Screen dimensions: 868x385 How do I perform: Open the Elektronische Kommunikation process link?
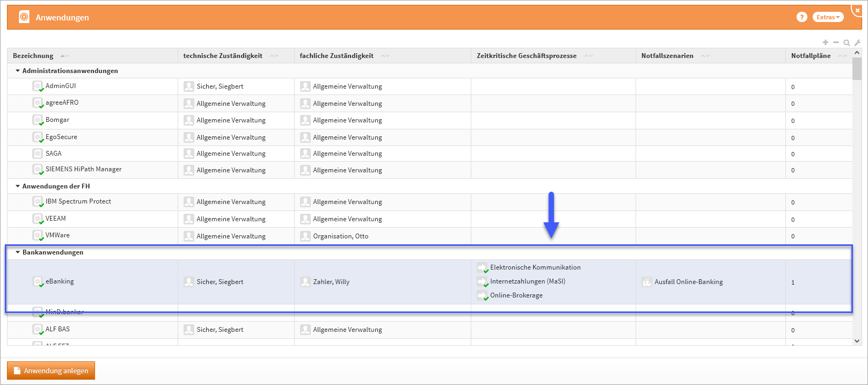pyautogui.click(x=535, y=267)
